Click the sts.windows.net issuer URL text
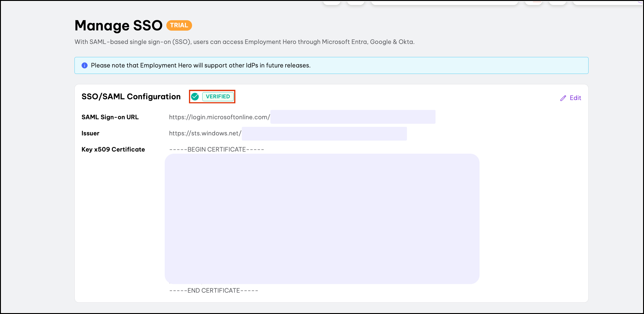 pyautogui.click(x=205, y=133)
